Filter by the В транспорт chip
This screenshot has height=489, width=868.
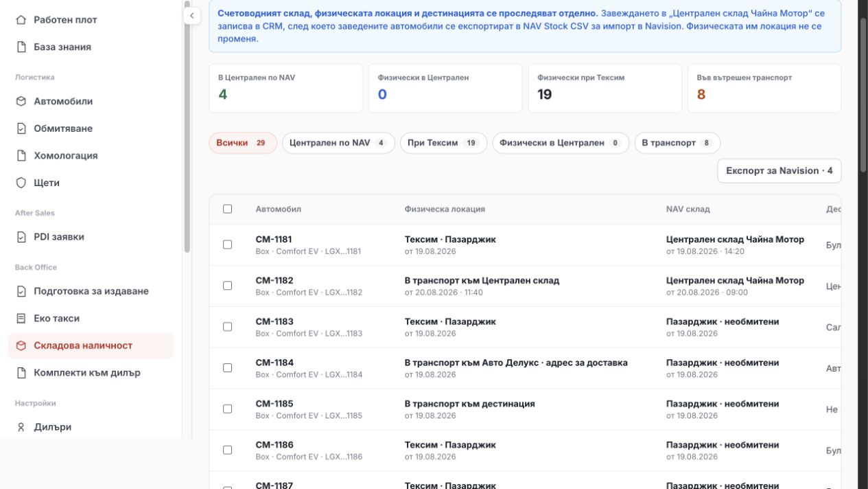coord(677,143)
